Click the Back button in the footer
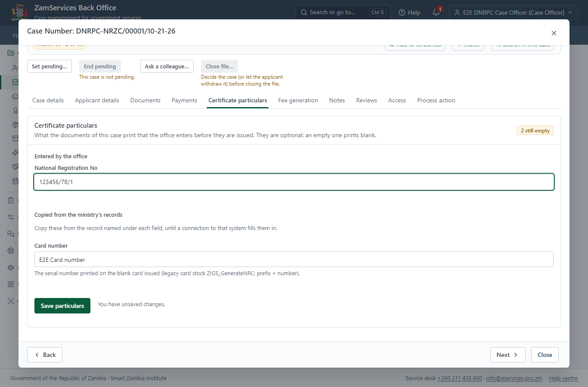The image size is (588, 387). [x=45, y=355]
